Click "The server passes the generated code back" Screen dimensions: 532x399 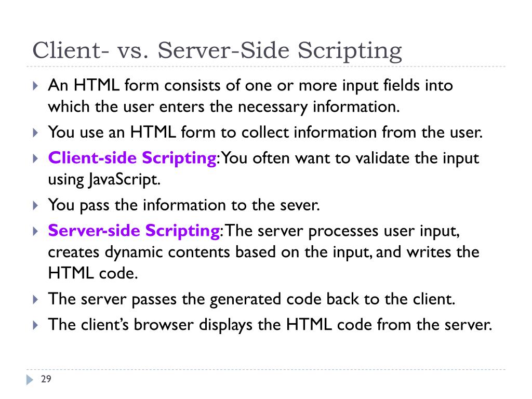click(x=203, y=299)
